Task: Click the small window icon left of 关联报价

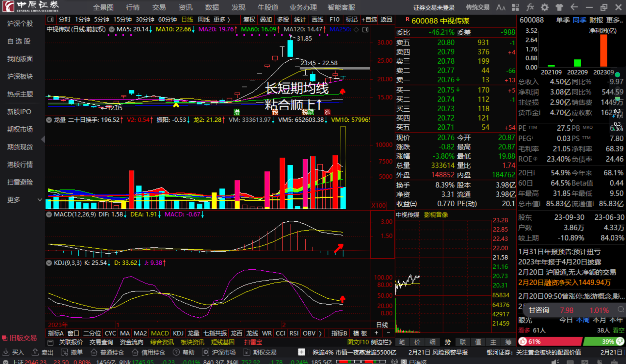Action: 50,342
